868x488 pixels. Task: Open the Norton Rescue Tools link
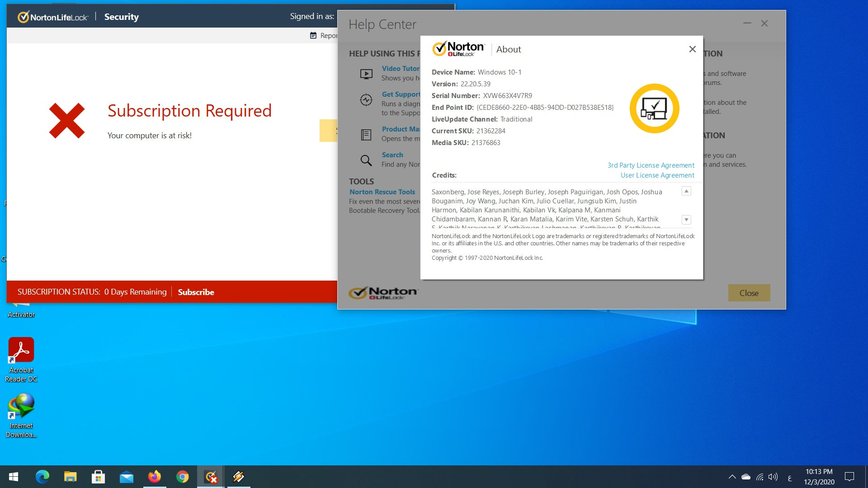(382, 192)
